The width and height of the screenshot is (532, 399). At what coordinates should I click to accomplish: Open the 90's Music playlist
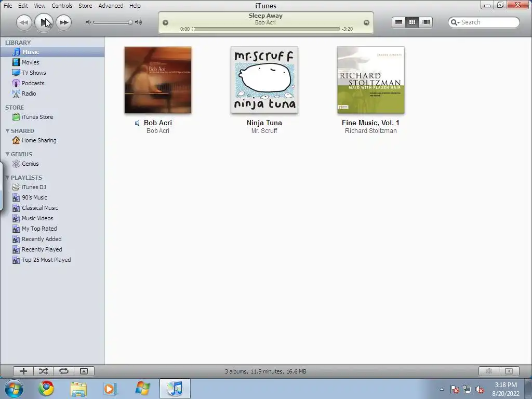click(x=52, y=197)
